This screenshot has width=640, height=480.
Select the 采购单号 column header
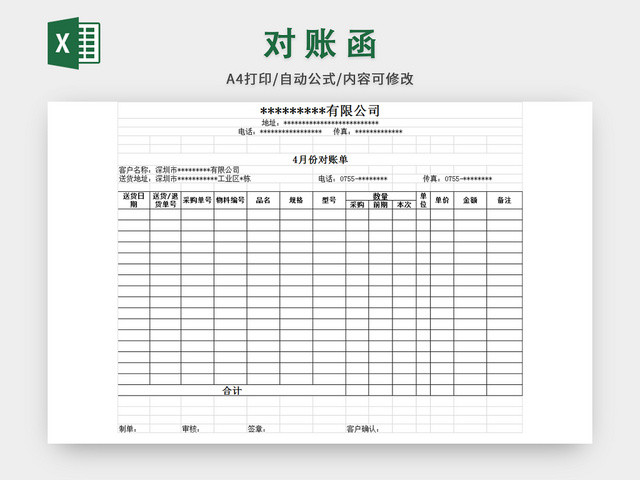pos(198,200)
